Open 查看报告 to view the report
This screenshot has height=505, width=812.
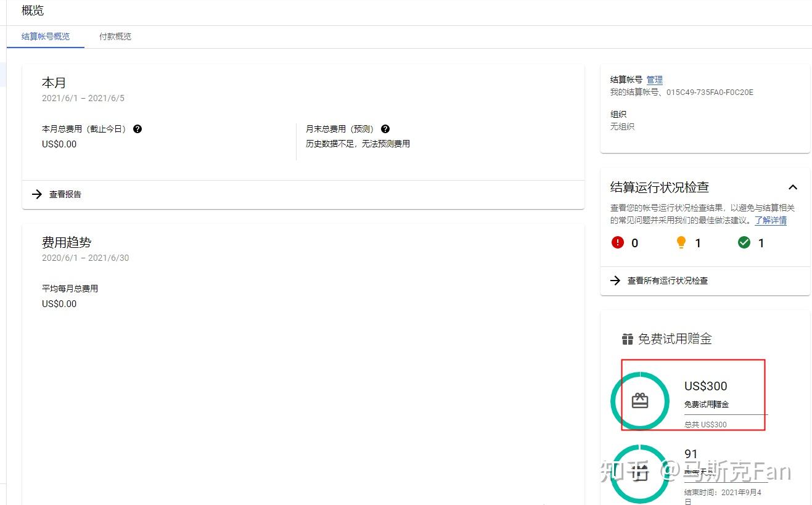tap(65, 194)
